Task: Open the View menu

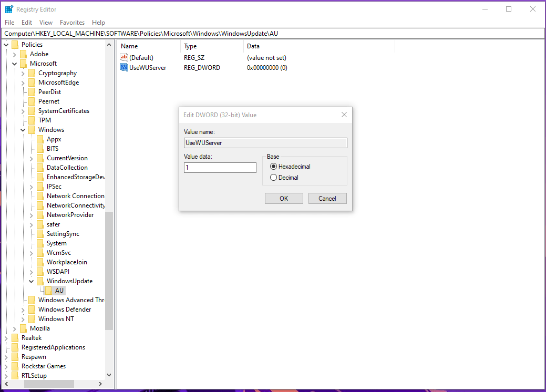Action: (x=46, y=22)
